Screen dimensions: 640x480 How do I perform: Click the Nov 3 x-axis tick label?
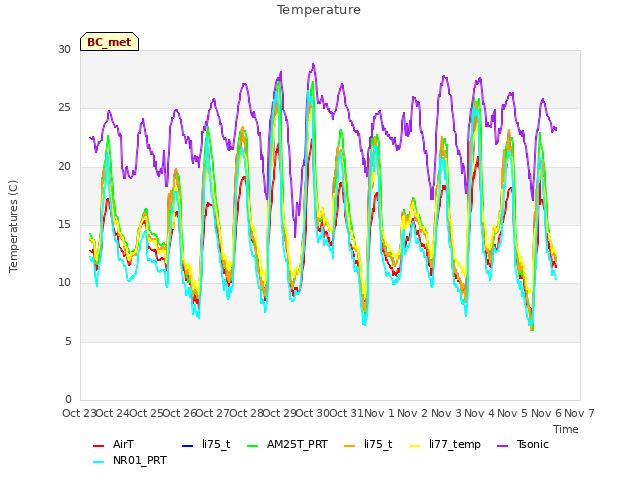(x=446, y=413)
